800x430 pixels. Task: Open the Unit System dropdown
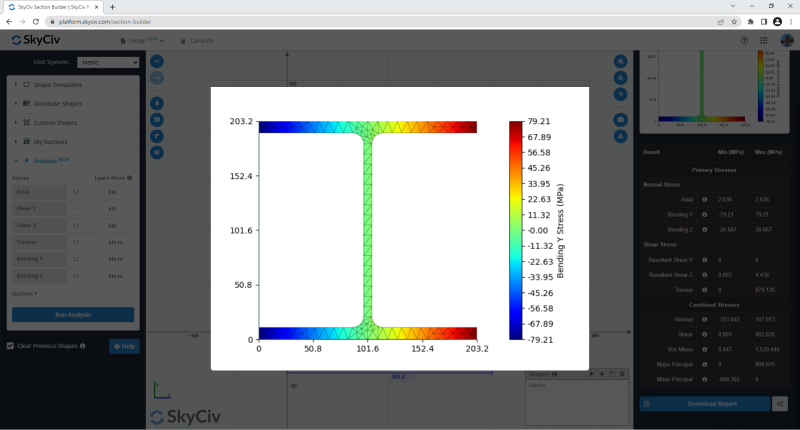click(x=108, y=62)
